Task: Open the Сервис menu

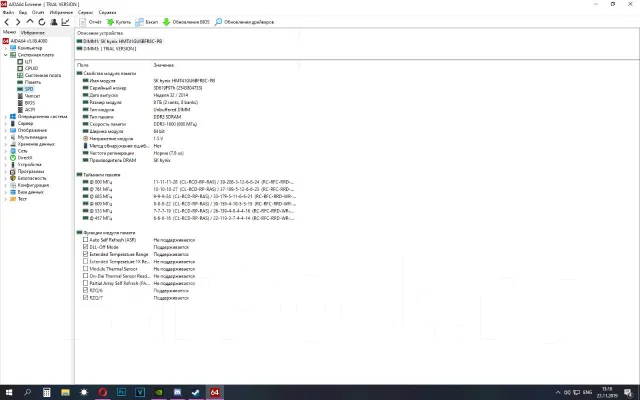Action: (85, 12)
